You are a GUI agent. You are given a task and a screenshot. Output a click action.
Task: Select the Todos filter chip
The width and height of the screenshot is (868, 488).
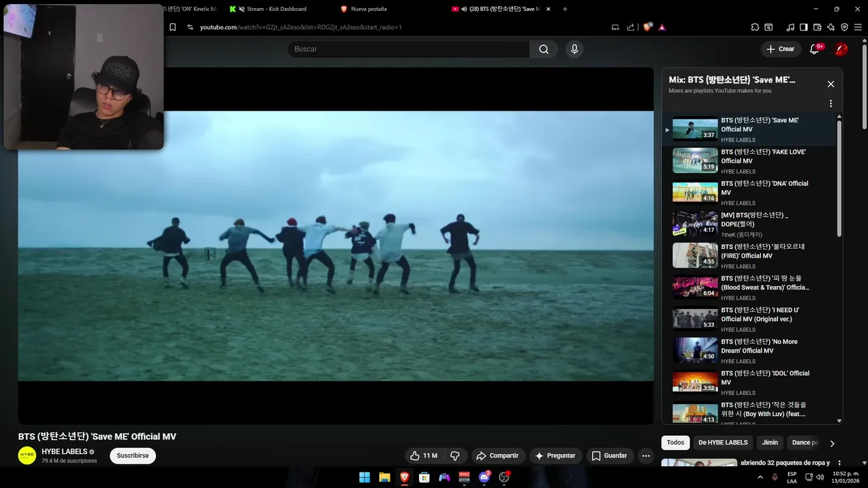(x=675, y=443)
